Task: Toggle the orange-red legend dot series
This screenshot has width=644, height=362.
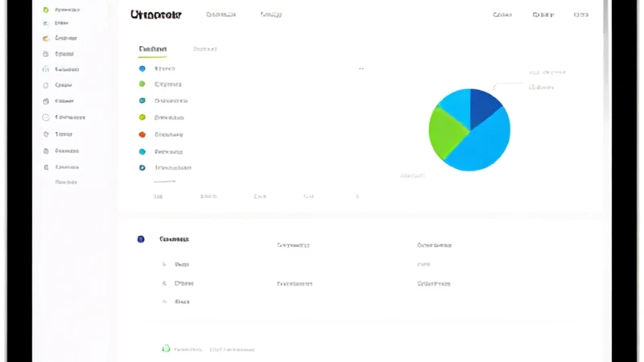Action: [x=142, y=134]
